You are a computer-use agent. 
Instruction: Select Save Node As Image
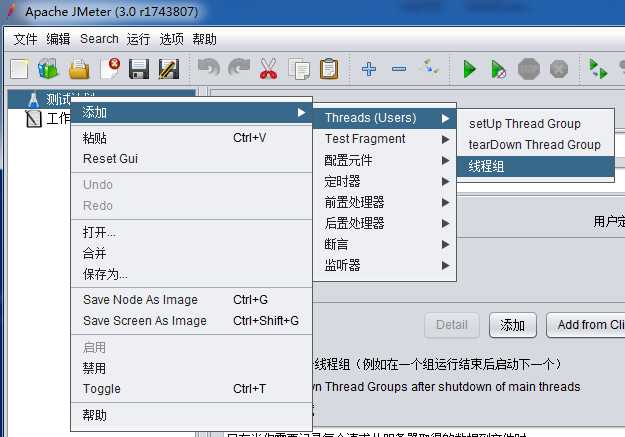pyautogui.click(x=191, y=300)
